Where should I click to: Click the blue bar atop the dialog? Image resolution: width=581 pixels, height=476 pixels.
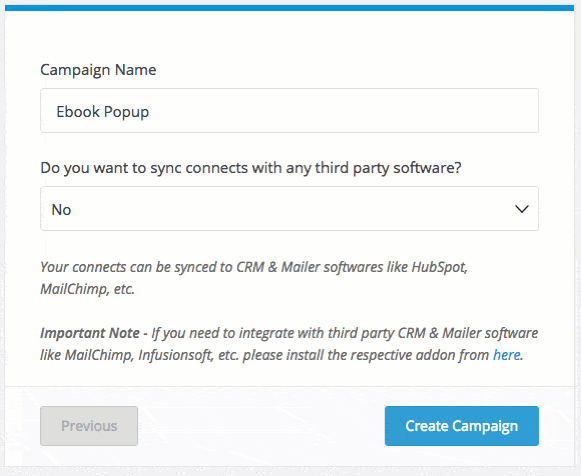click(x=289, y=8)
